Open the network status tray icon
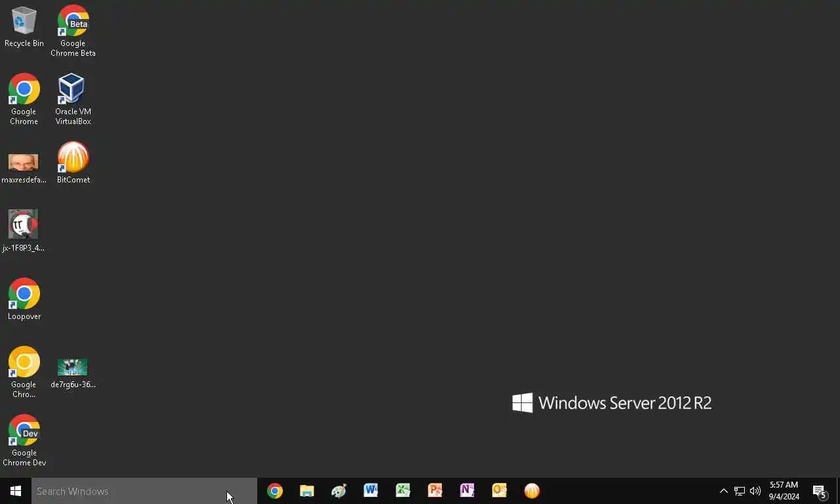This screenshot has height=504, width=840. click(740, 491)
